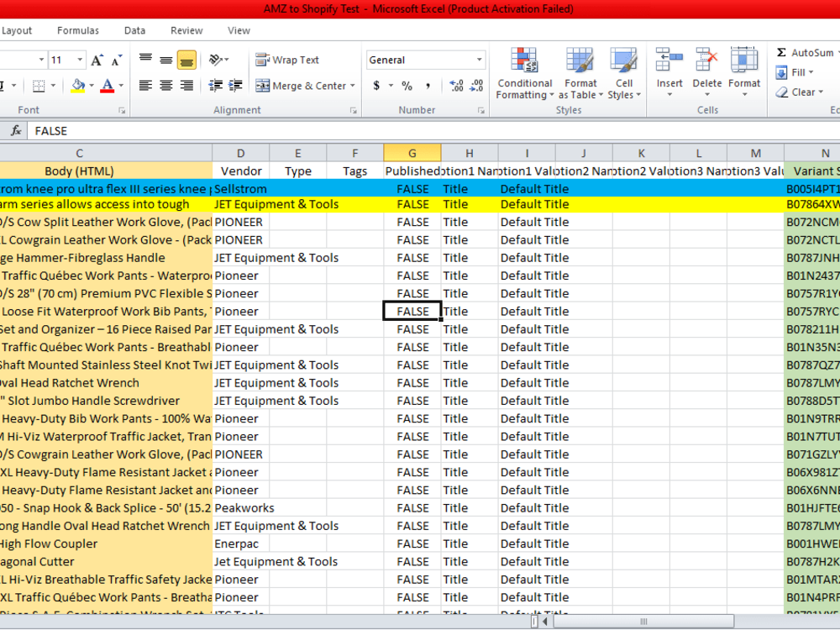Apply Percent Style icon
Viewport: 840px width, 630px height.
[407, 85]
